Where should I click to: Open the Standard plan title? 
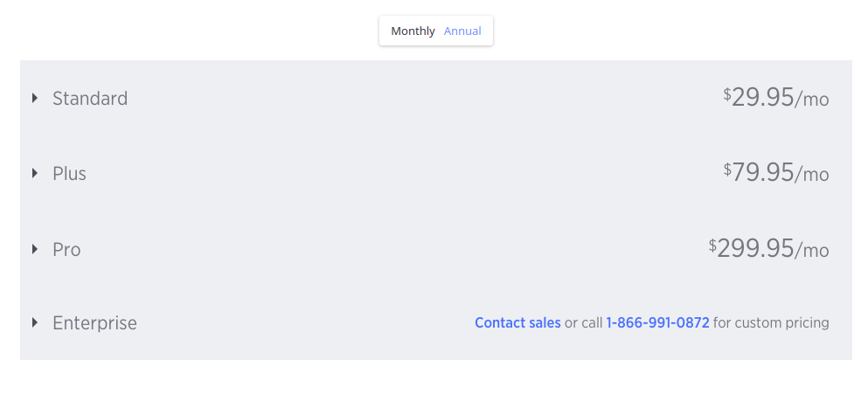(x=90, y=98)
